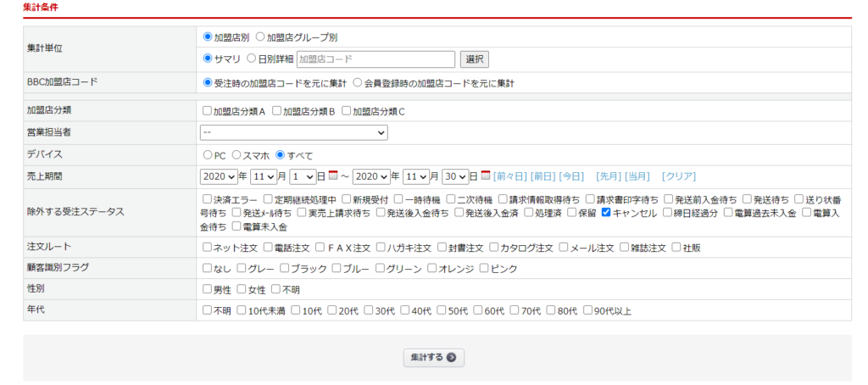Check 一時待機 status checkbox
This screenshot has width=868, height=385.
(x=398, y=198)
